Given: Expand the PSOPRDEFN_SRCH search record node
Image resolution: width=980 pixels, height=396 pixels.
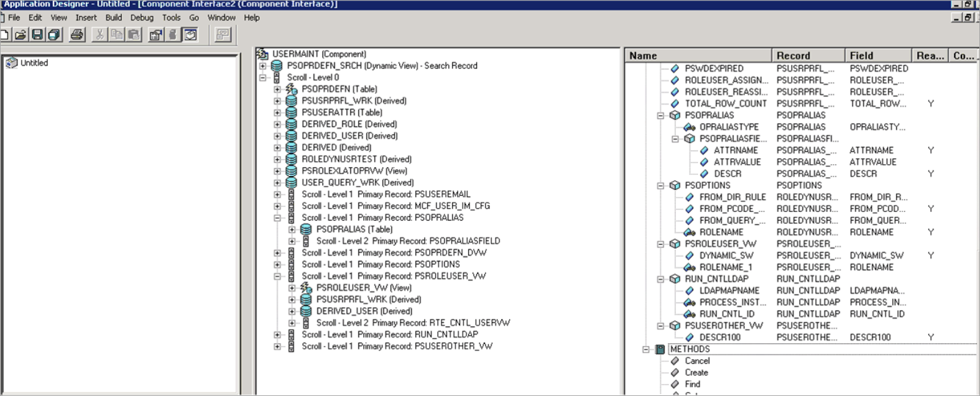Looking at the screenshot, I should (262, 66).
